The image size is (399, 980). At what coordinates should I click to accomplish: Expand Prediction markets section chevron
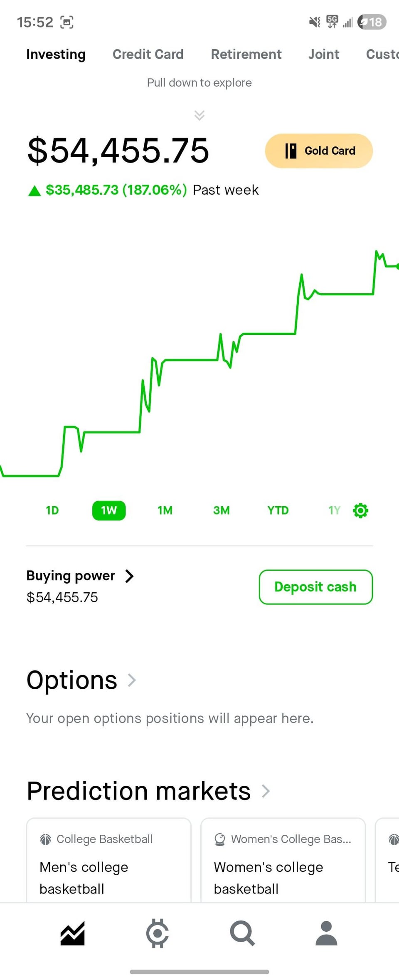coord(266,791)
